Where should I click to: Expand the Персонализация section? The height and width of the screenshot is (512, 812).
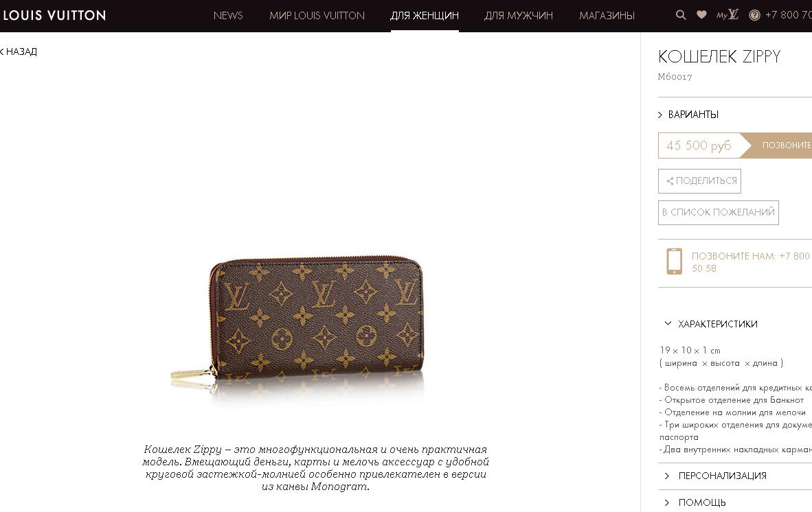[x=715, y=476]
